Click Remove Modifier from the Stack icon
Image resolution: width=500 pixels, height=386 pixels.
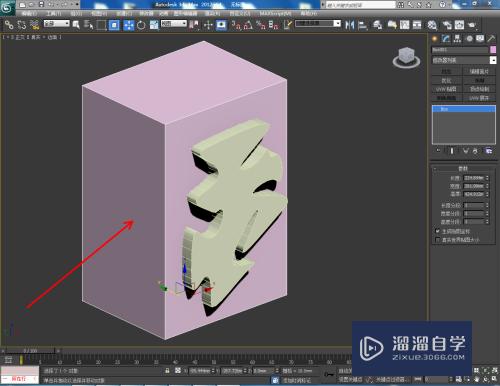[x=475, y=151]
